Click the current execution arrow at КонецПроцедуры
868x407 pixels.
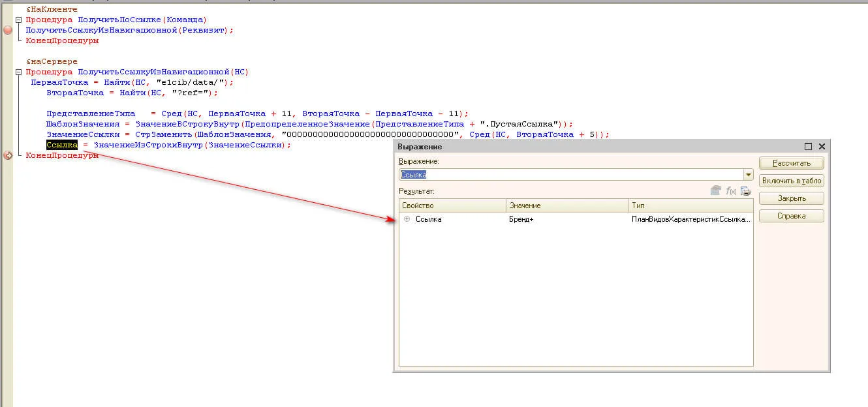8,155
